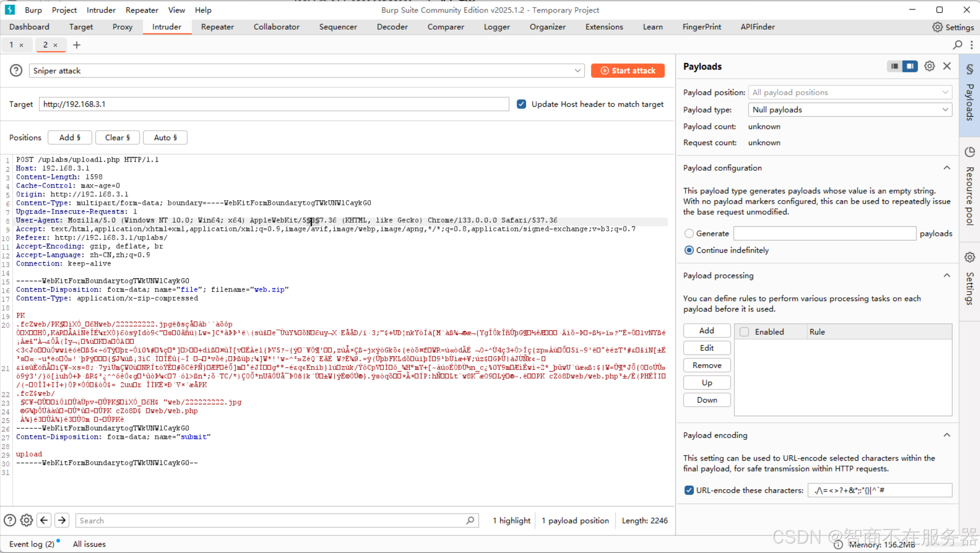This screenshot has height=553, width=980.
Task: Click the Start attack button
Action: click(628, 71)
